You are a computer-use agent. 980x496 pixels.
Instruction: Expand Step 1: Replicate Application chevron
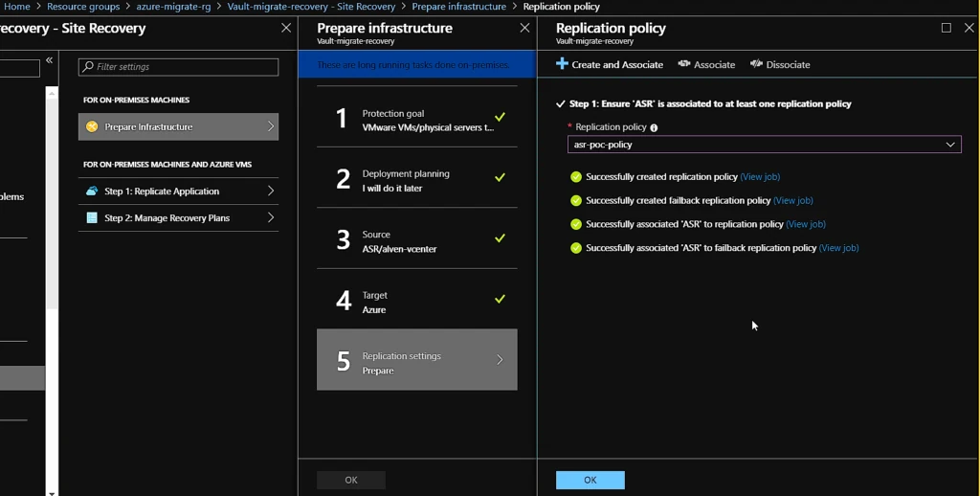click(x=271, y=191)
